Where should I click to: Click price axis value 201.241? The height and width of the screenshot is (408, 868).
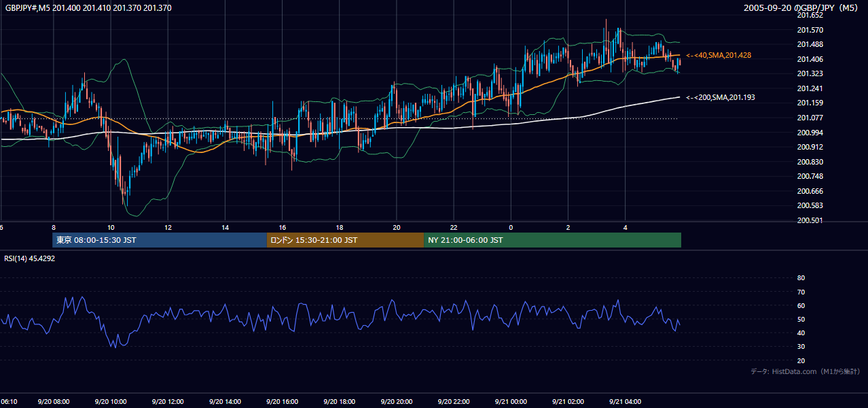click(x=810, y=88)
